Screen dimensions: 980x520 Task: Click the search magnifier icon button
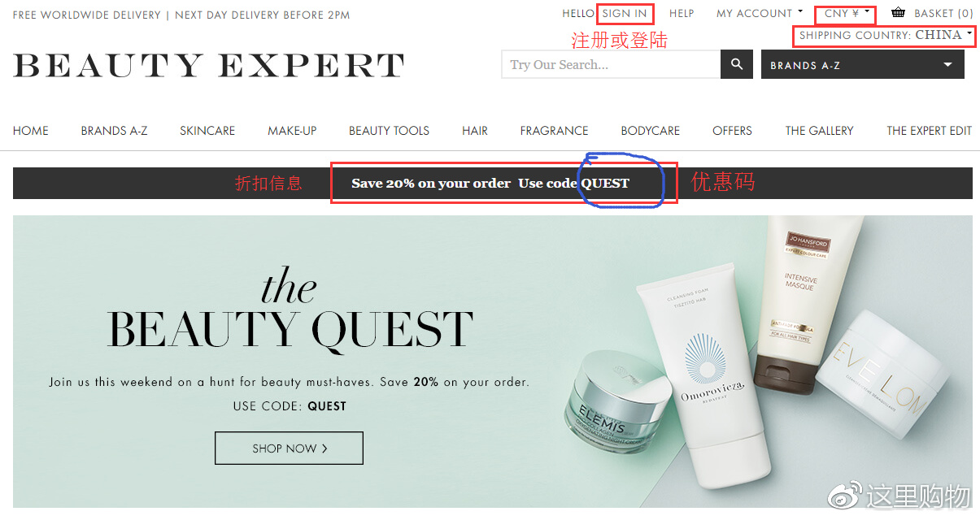pos(737,64)
